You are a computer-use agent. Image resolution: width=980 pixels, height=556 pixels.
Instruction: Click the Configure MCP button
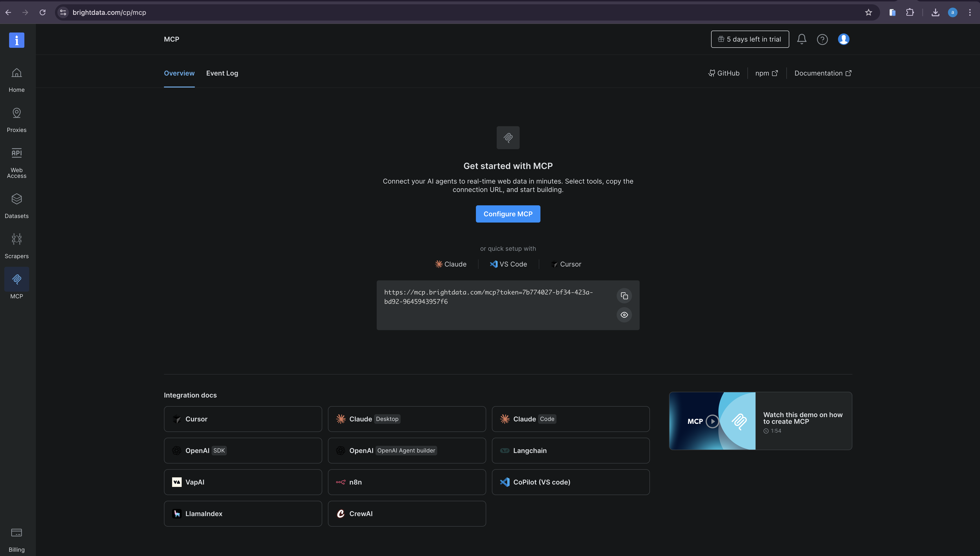tap(508, 214)
